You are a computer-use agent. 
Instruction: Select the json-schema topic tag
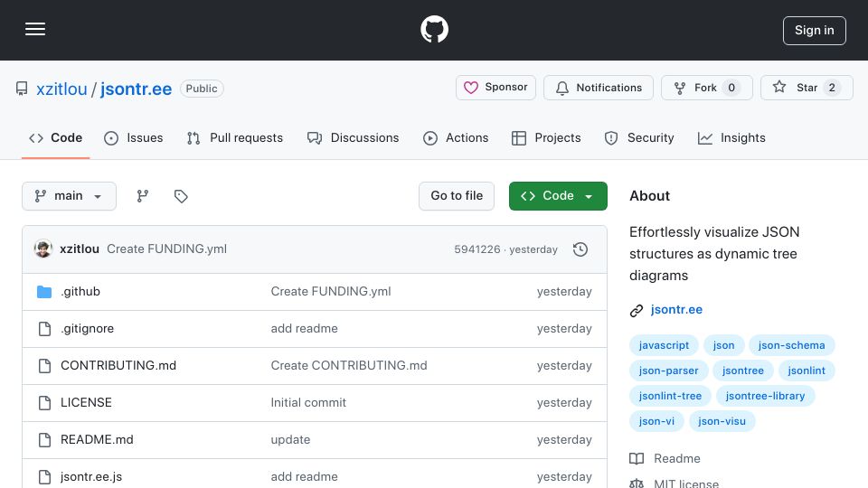(x=792, y=345)
